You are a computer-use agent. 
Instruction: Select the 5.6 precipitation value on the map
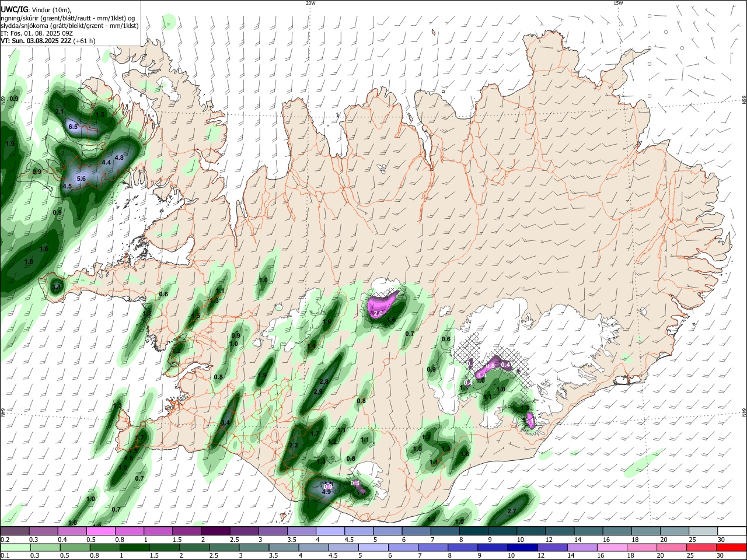[x=81, y=179]
